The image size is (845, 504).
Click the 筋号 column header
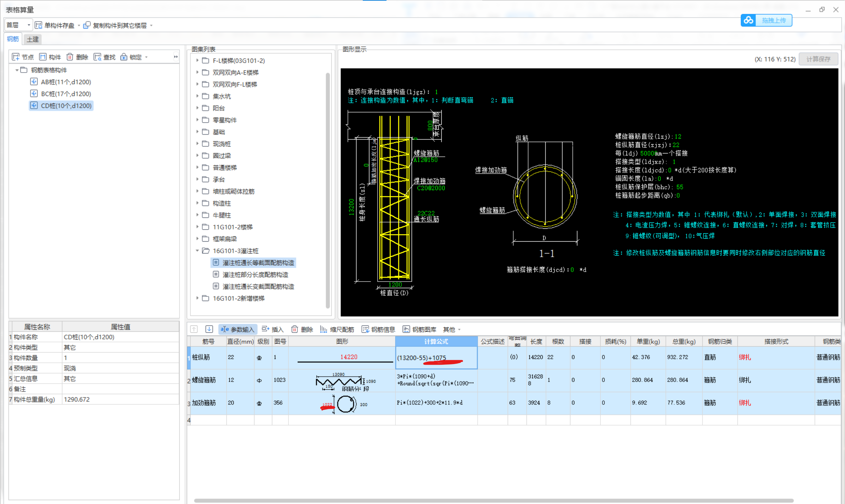point(208,341)
